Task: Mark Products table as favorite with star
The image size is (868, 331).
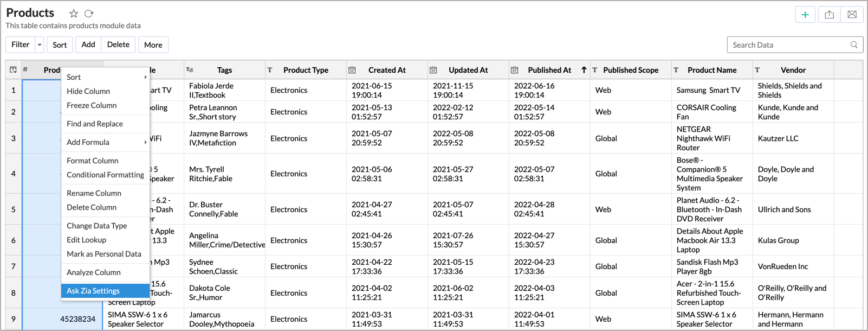Action: 74,14
